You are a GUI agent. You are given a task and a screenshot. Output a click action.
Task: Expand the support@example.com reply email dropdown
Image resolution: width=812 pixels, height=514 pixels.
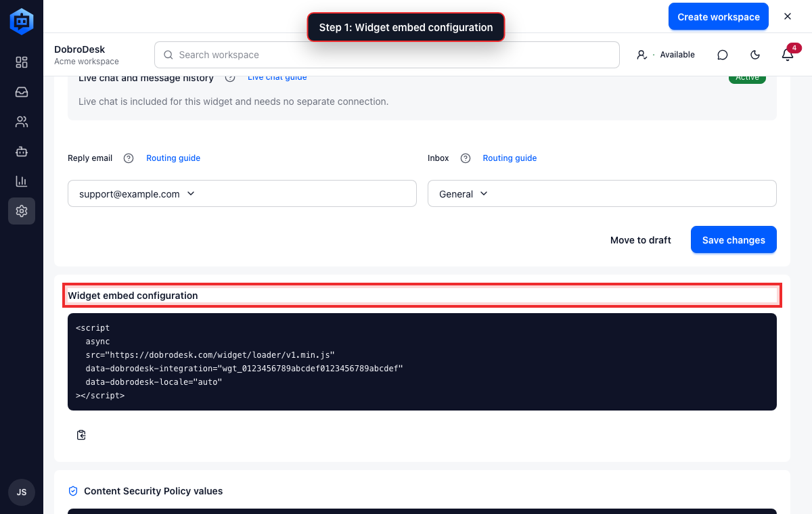(242, 193)
